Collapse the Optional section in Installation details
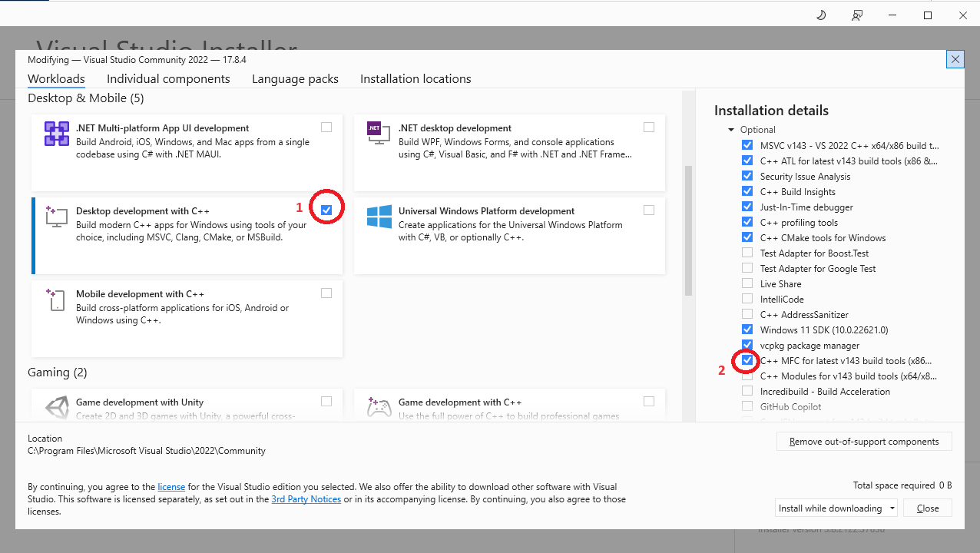The height and width of the screenshot is (553, 980). coord(732,130)
